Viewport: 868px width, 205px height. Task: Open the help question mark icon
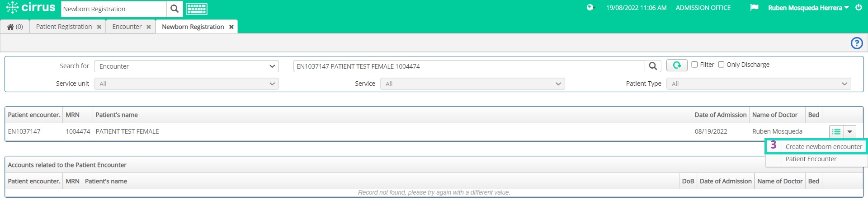pos(857,43)
